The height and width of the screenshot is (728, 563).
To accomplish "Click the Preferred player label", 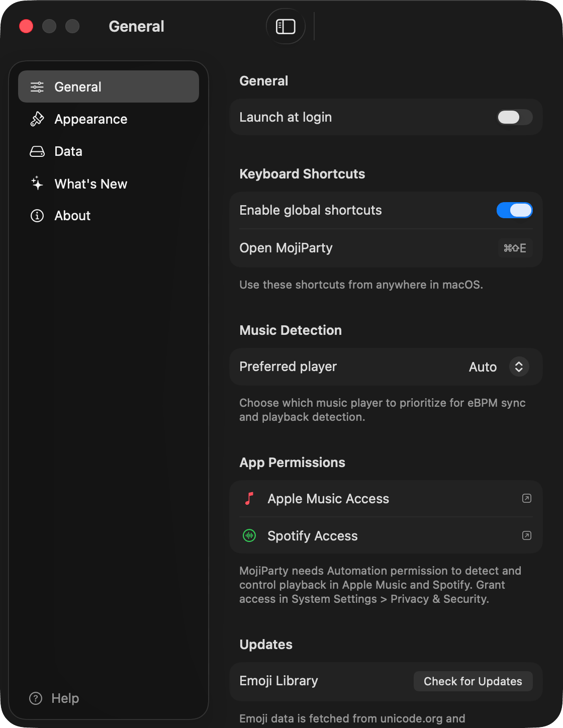I will [x=288, y=367].
